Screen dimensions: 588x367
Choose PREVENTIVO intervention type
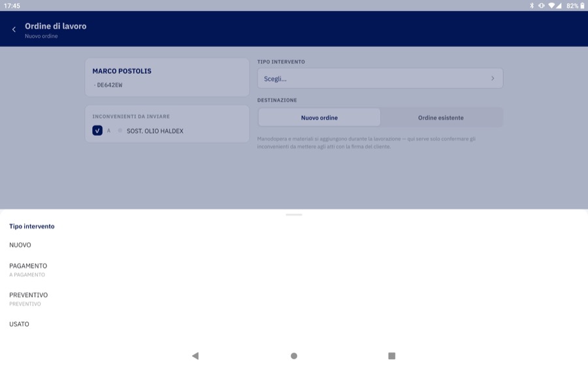pyautogui.click(x=294, y=299)
